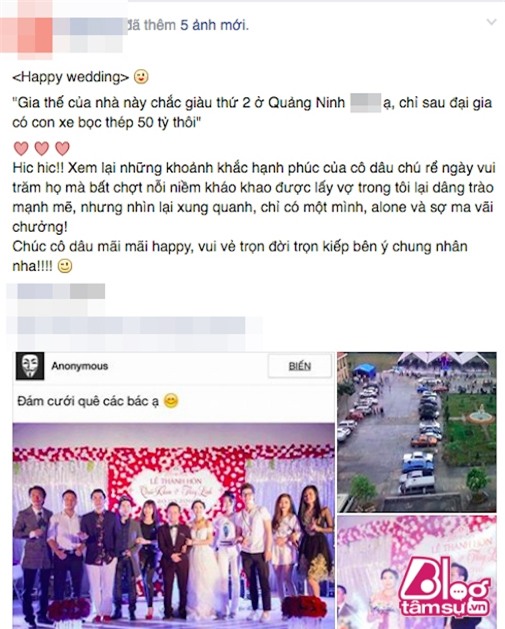Click the middle heart emoji
Image resolution: width=505 pixels, height=629 pixels.
42,148
